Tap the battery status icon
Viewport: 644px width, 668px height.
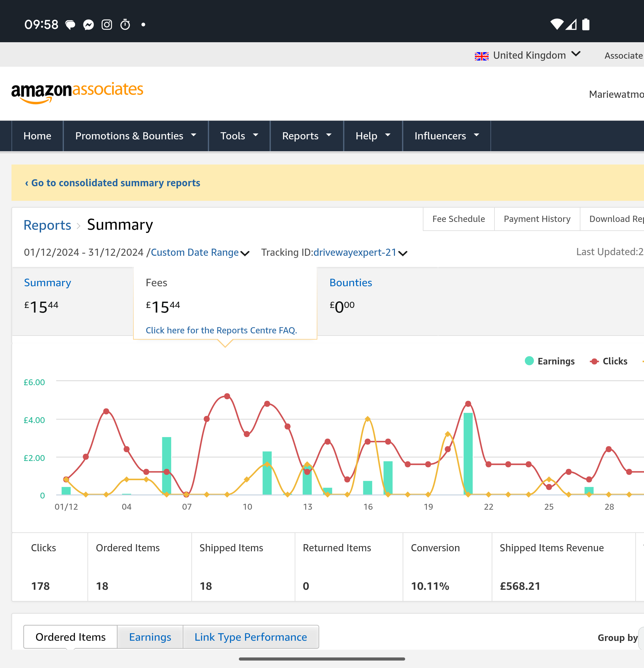pyautogui.click(x=586, y=24)
